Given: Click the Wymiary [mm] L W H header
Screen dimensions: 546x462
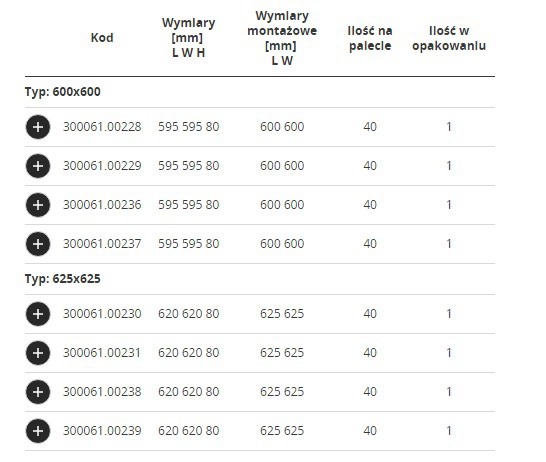Looking at the screenshot, I should [188, 38].
